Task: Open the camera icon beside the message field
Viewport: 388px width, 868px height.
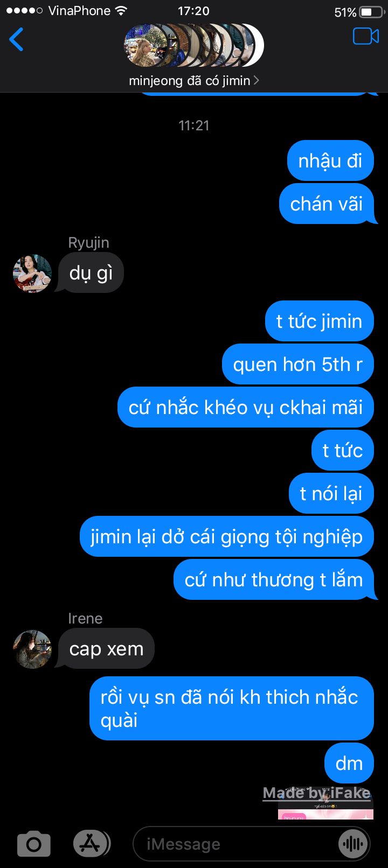Action: pyautogui.click(x=34, y=844)
